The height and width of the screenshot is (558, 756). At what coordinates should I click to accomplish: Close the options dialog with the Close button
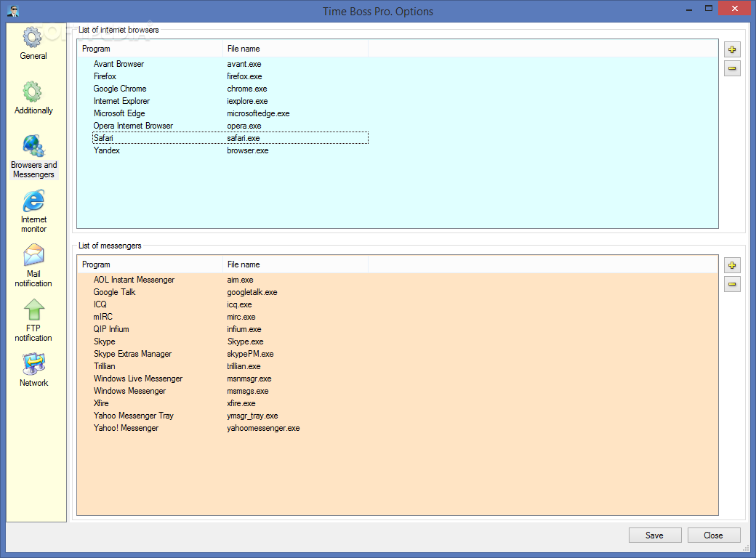[x=714, y=535]
